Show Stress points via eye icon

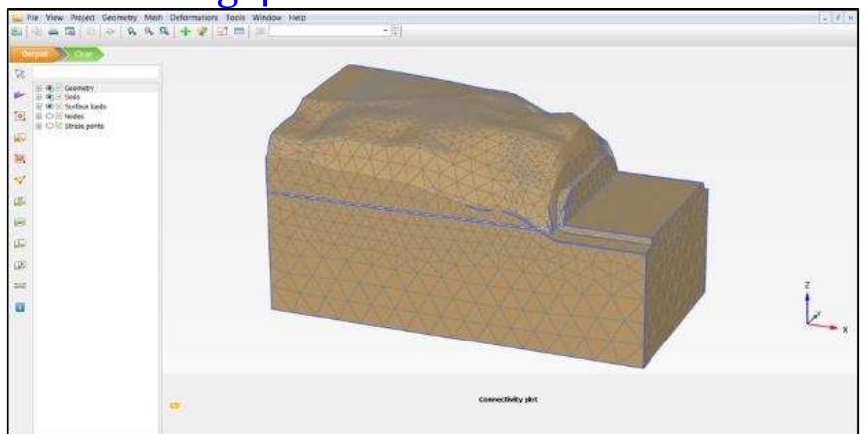[x=50, y=126]
